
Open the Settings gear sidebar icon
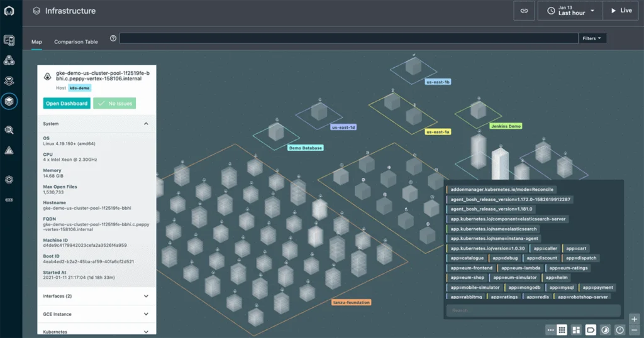(x=9, y=180)
